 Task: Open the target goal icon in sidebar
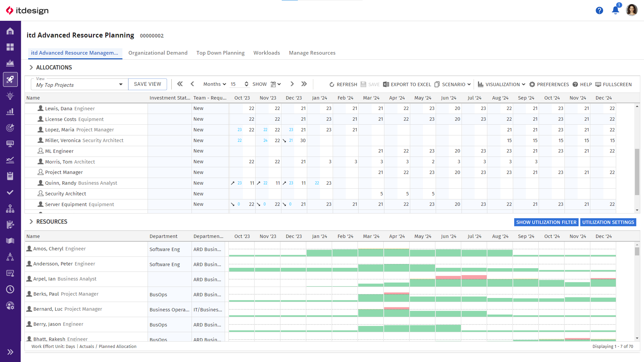(x=10, y=128)
